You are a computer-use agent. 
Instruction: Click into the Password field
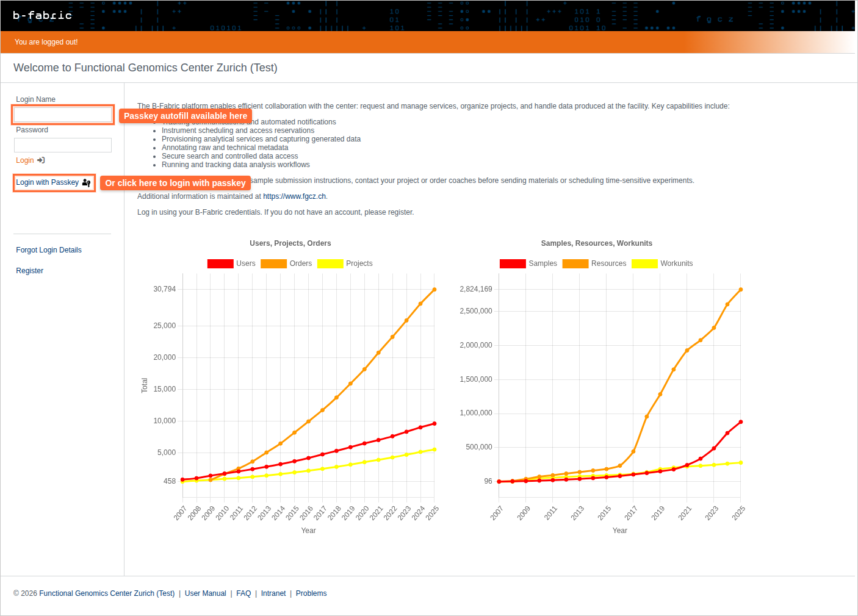(63, 145)
